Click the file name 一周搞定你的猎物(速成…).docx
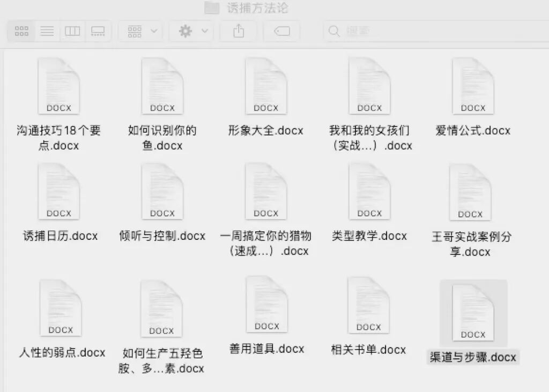 click(266, 243)
